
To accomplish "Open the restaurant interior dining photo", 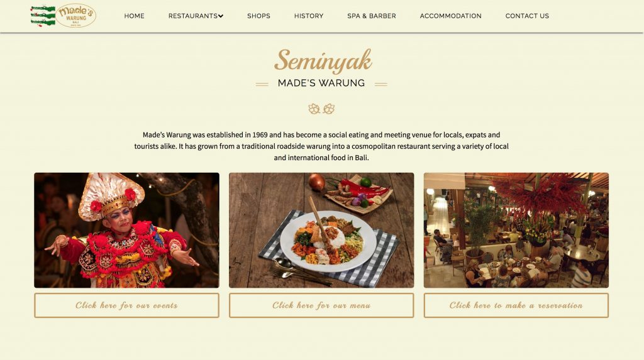I will tap(516, 231).
